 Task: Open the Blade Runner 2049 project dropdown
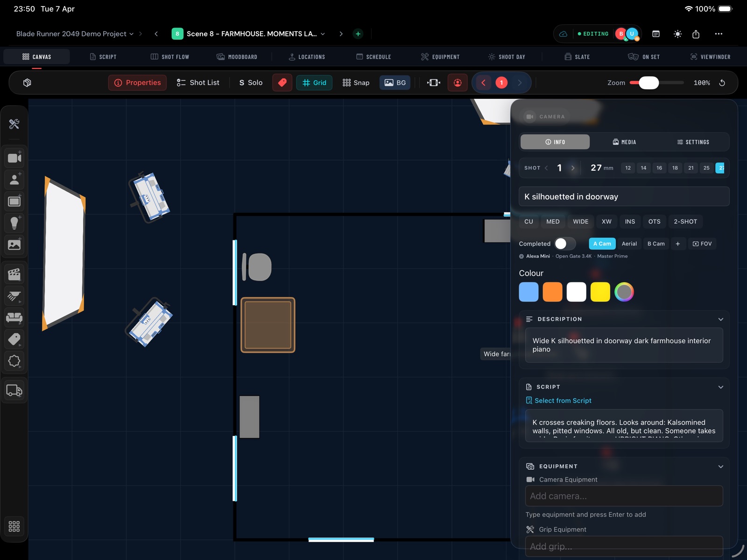(75, 34)
